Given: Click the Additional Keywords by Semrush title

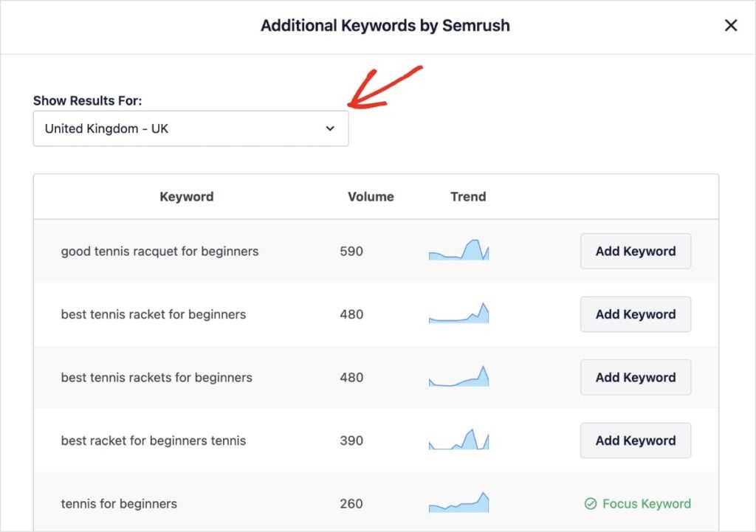Looking at the screenshot, I should click(x=385, y=25).
